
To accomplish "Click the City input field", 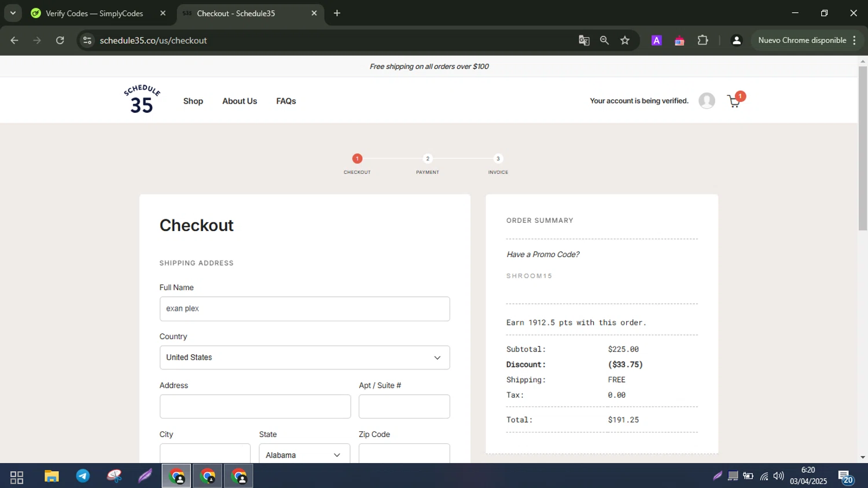I will click(x=205, y=453).
